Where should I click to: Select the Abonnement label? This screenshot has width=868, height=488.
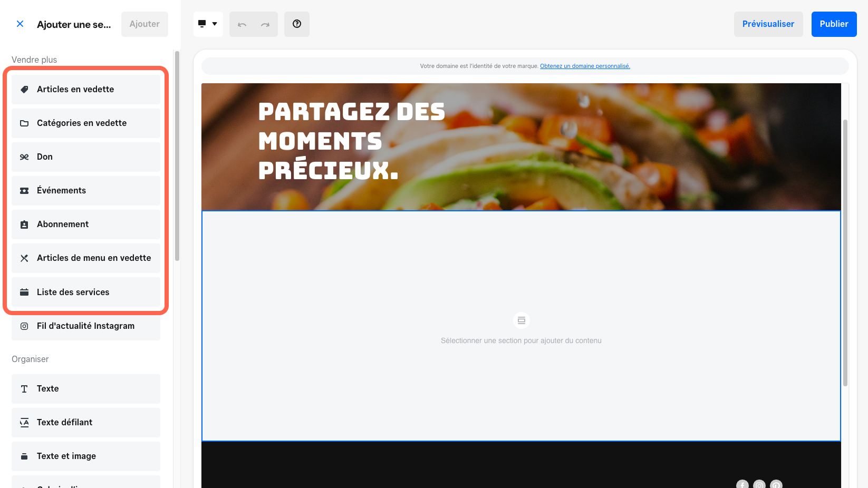(x=63, y=225)
